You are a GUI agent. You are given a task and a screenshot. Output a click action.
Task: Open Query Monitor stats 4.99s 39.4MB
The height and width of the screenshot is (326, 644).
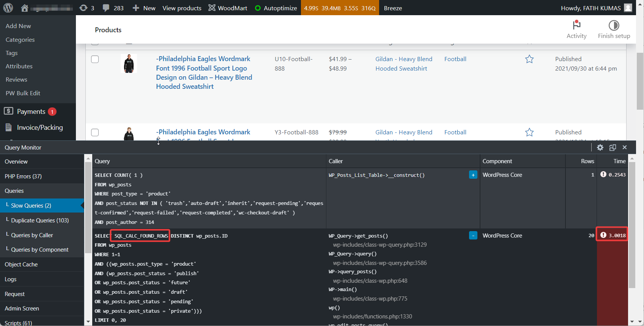pyautogui.click(x=340, y=8)
